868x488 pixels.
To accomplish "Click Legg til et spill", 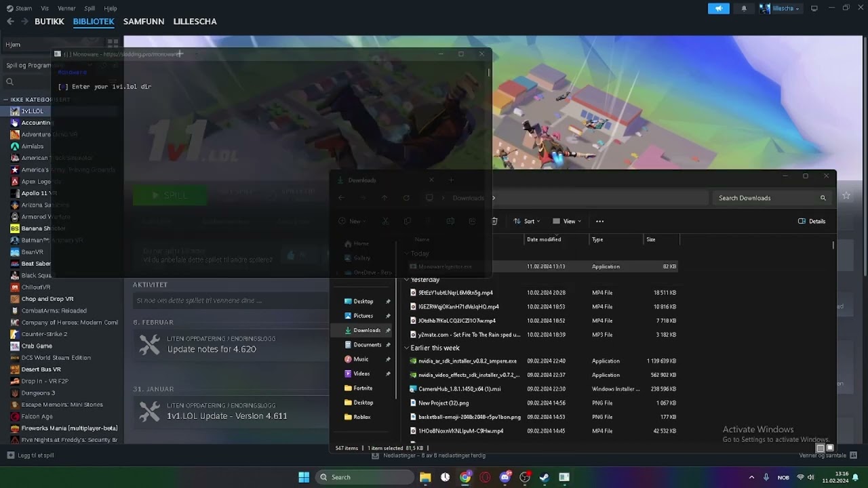I will [x=31, y=455].
